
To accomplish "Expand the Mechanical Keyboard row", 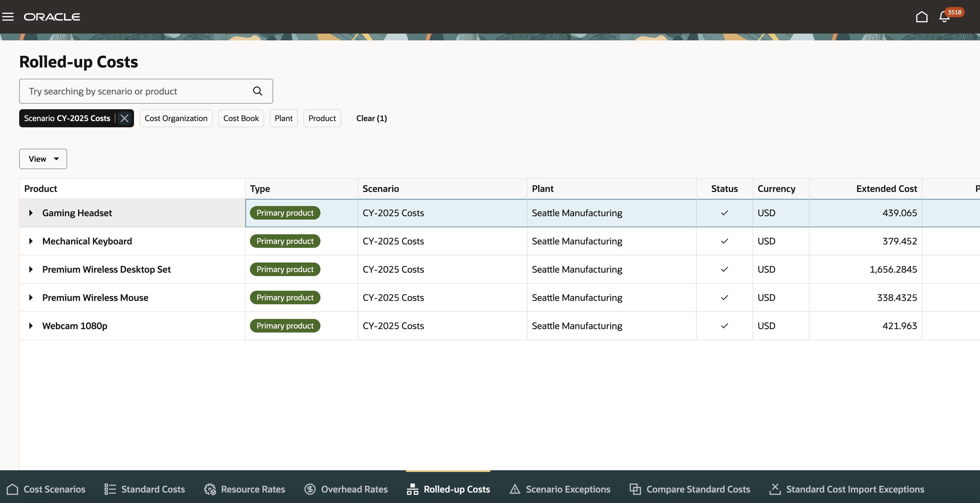I will pos(31,241).
